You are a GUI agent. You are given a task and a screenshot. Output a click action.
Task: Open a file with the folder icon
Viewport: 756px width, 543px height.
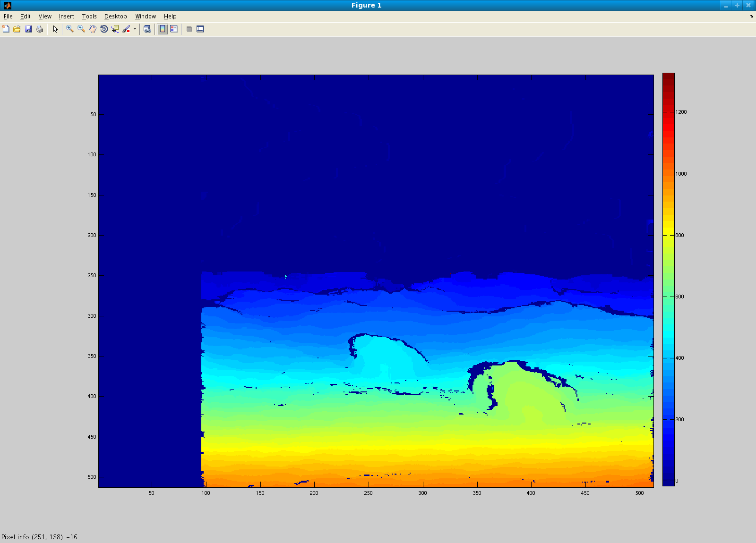point(17,29)
